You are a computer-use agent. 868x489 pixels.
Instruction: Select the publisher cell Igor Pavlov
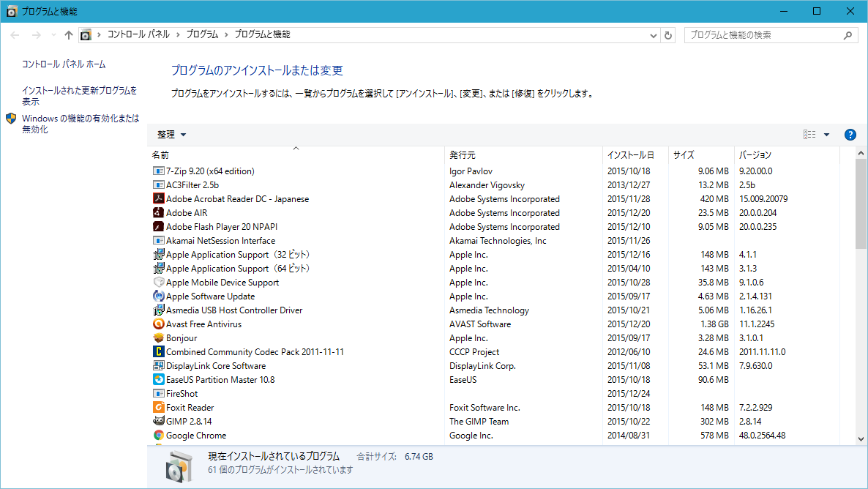[471, 171]
